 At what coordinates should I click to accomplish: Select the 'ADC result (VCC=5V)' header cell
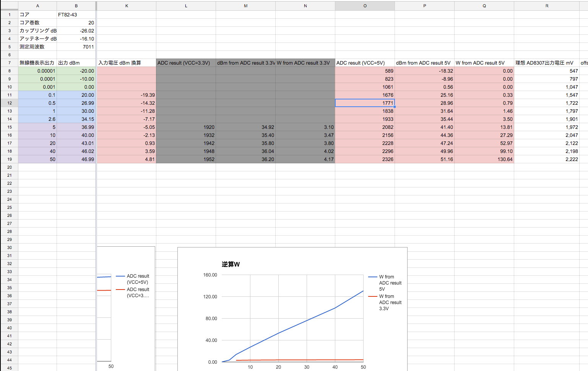pyautogui.click(x=365, y=63)
